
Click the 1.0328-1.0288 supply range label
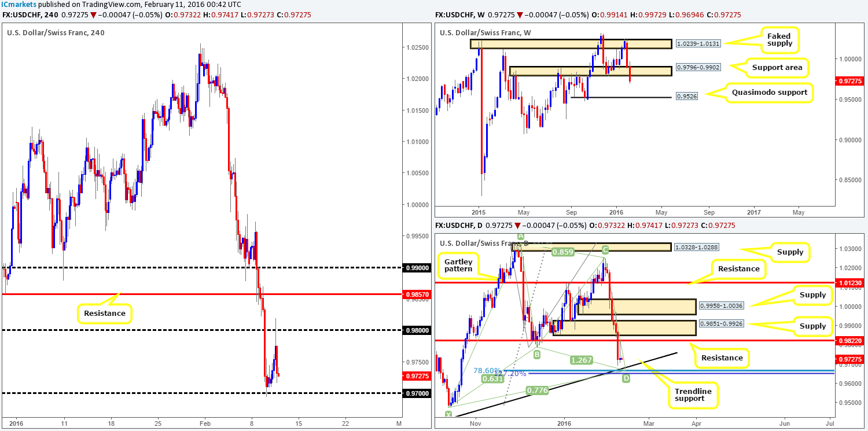pos(696,247)
